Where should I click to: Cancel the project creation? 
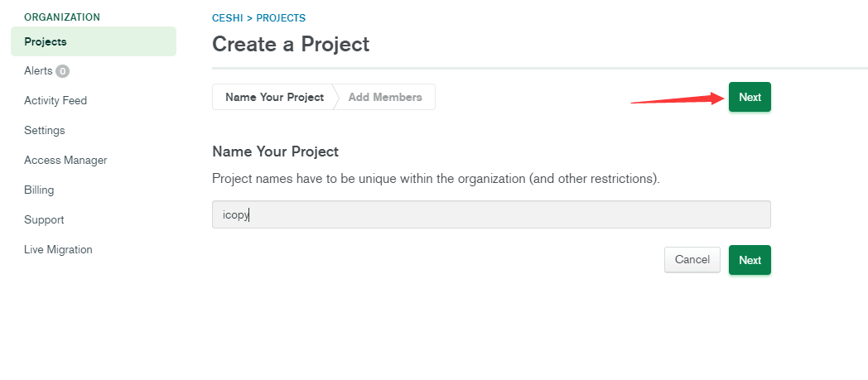pos(692,259)
